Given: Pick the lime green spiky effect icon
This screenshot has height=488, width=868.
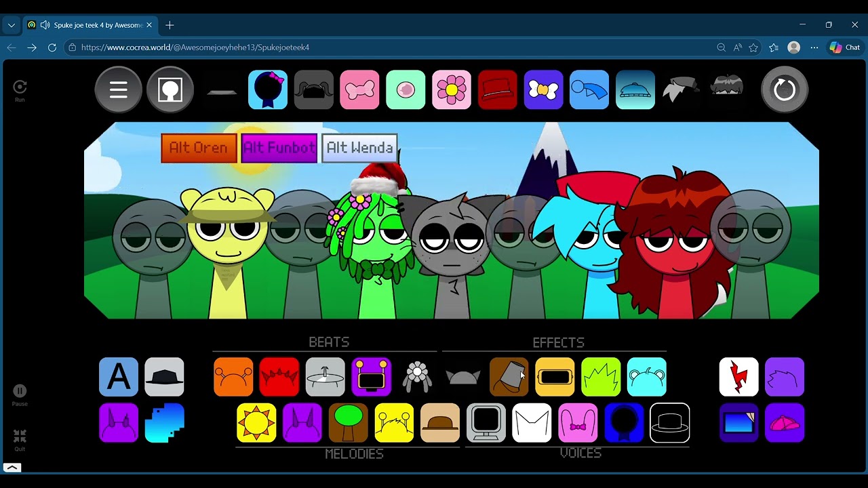Looking at the screenshot, I should [601, 377].
